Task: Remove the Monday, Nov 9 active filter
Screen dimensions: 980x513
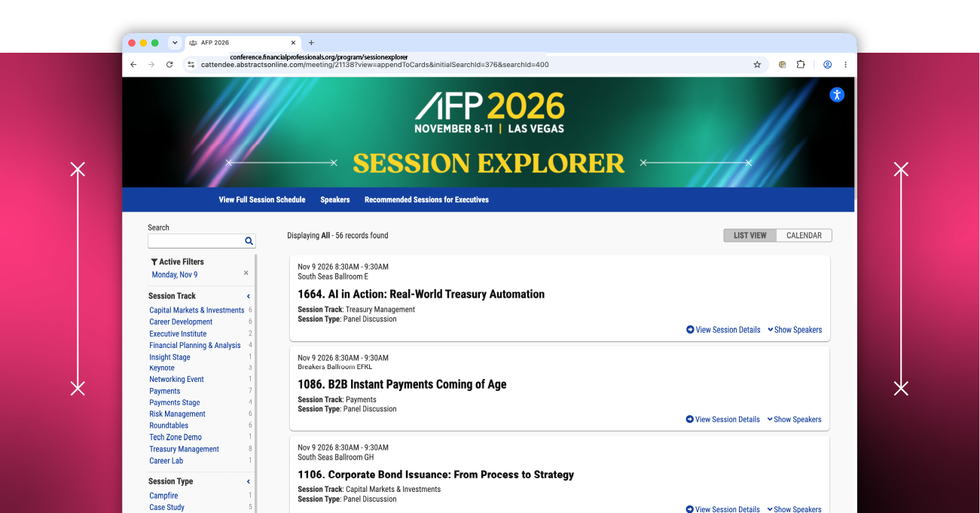Action: [x=246, y=273]
